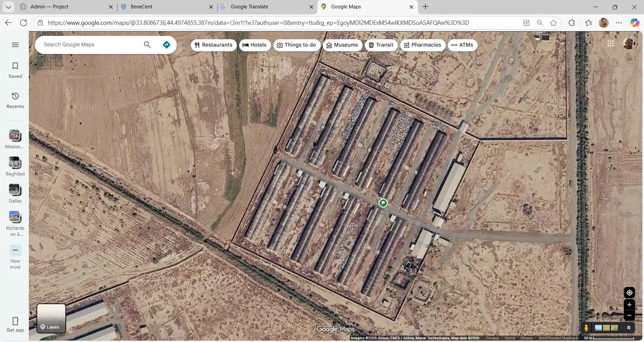644x342 pixels.
Task: Open the browser tab list dropdown
Action: pos(8,7)
